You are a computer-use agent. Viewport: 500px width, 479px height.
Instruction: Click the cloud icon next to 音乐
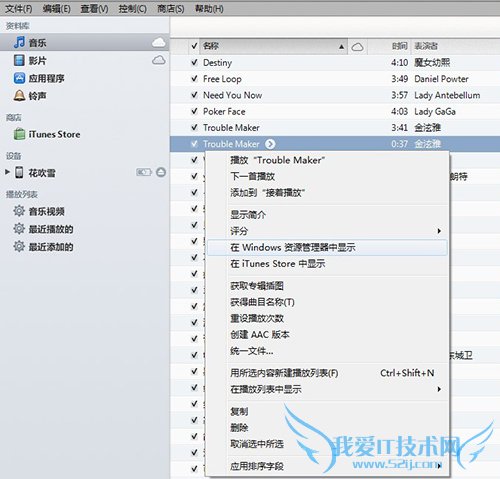159,42
